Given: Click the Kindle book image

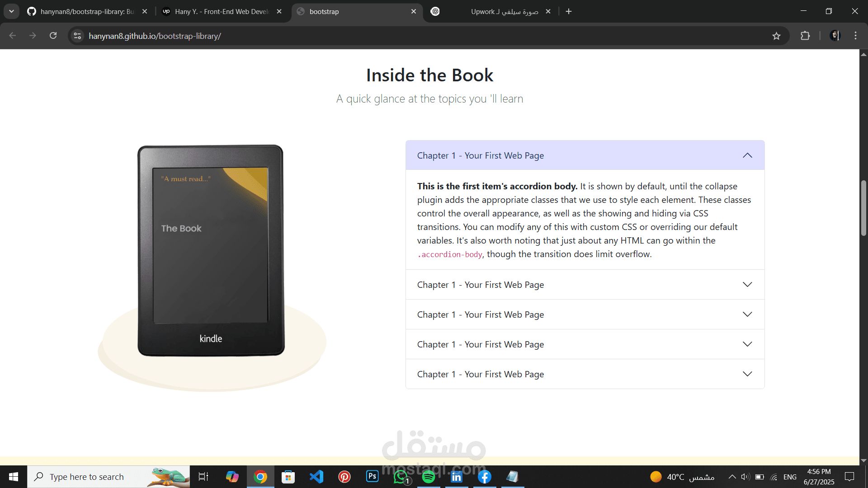Looking at the screenshot, I should point(211,251).
